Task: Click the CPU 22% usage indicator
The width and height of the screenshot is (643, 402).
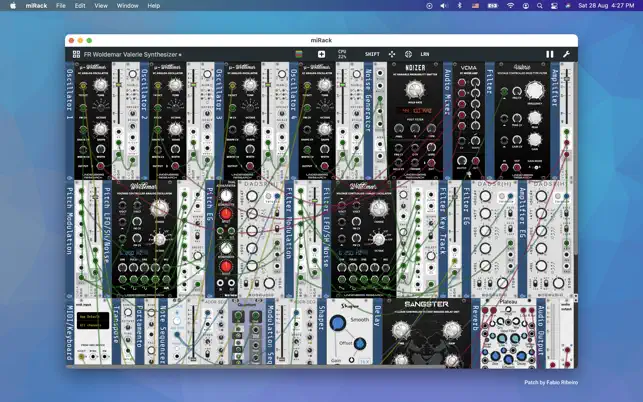Action: pos(342,54)
